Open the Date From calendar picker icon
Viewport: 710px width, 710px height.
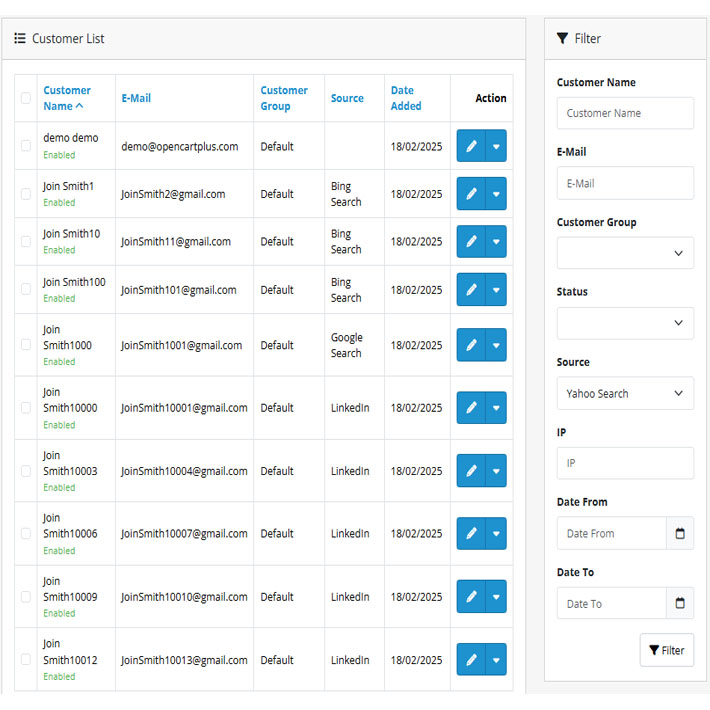680,533
